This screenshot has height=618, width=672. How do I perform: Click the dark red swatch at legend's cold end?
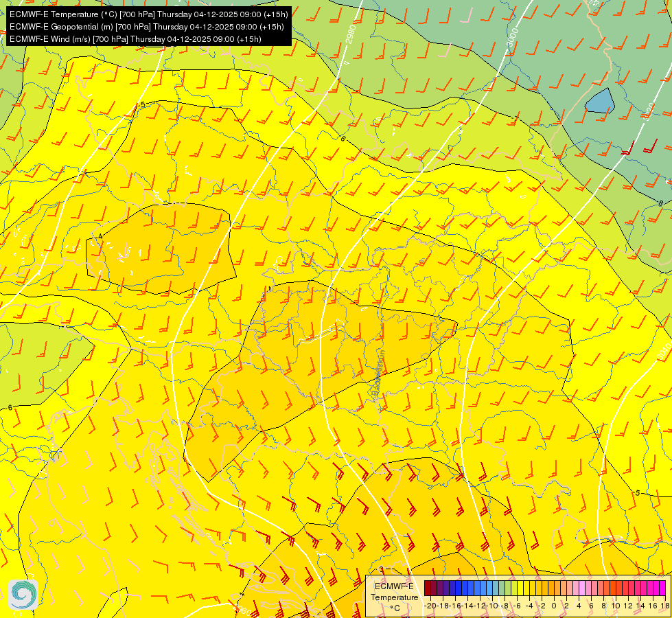click(x=428, y=588)
